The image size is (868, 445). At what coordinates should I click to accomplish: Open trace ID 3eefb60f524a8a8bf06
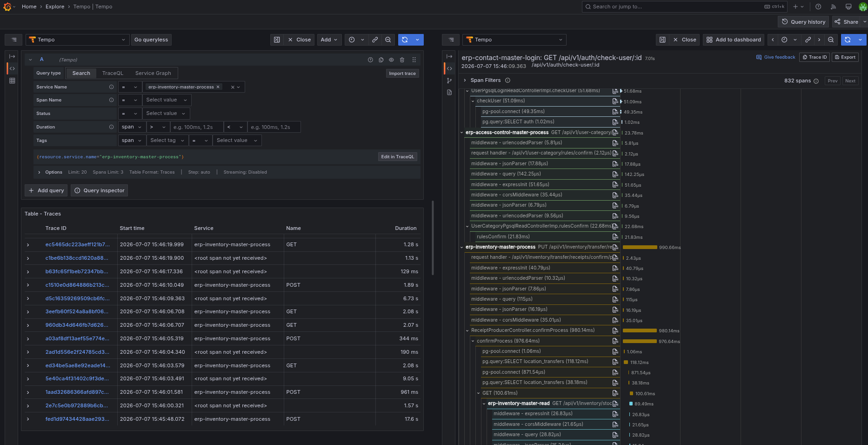(x=77, y=312)
